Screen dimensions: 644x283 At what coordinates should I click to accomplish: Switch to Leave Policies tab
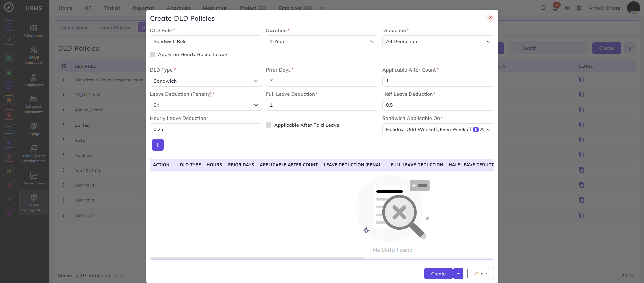point(115,27)
